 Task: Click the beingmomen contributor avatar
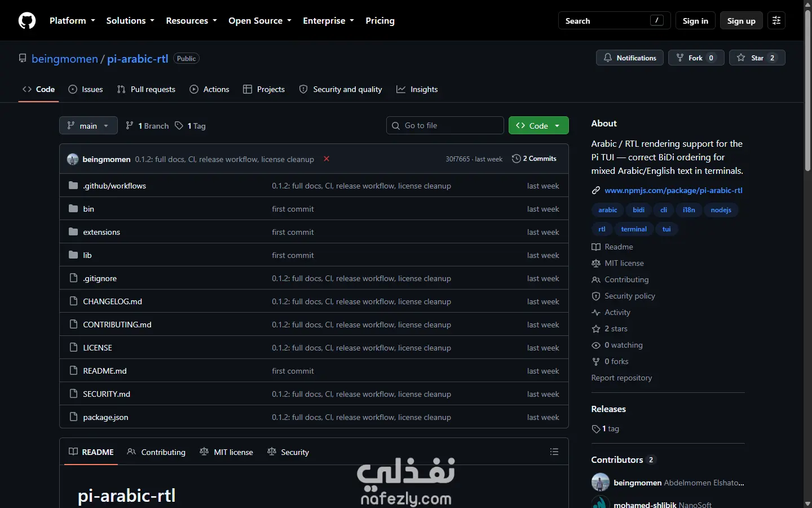601,483
